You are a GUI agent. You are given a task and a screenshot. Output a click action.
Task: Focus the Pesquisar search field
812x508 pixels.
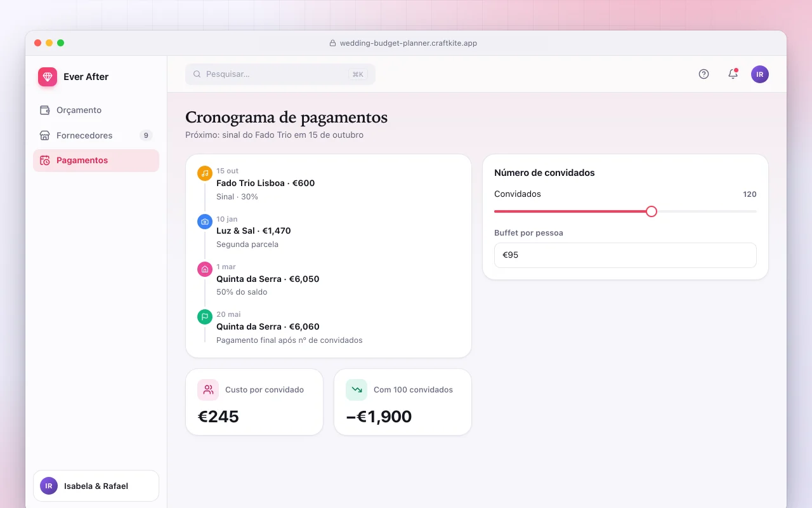point(280,74)
